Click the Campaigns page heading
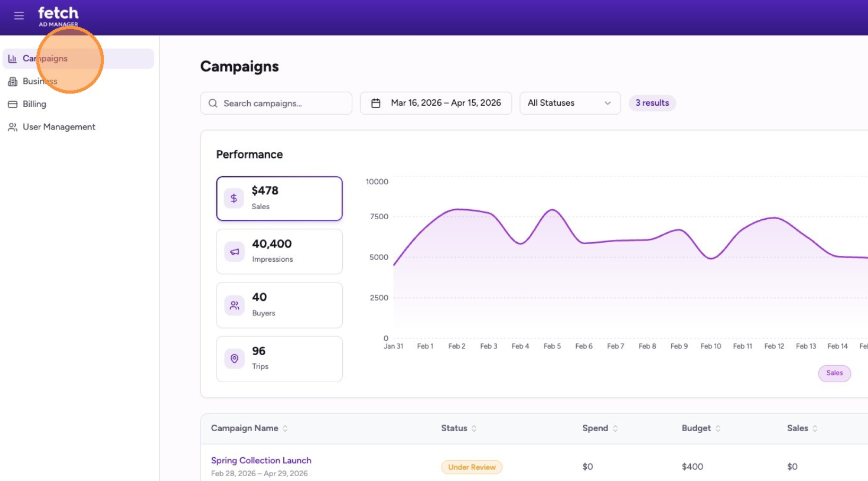This screenshot has width=868, height=481. (239, 66)
